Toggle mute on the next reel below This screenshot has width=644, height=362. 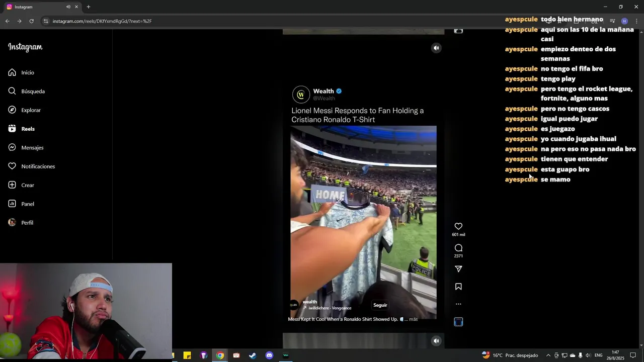[436, 341]
